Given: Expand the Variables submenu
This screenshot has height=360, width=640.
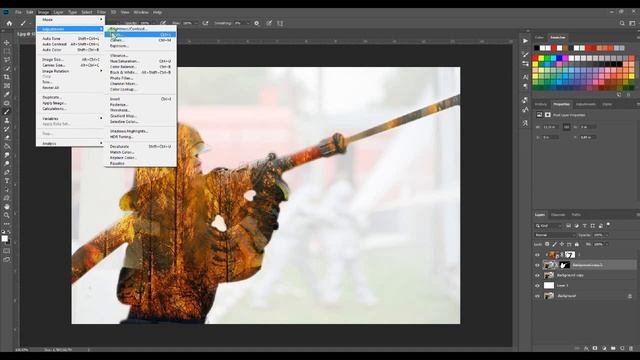Looking at the screenshot, I should click(70, 118).
